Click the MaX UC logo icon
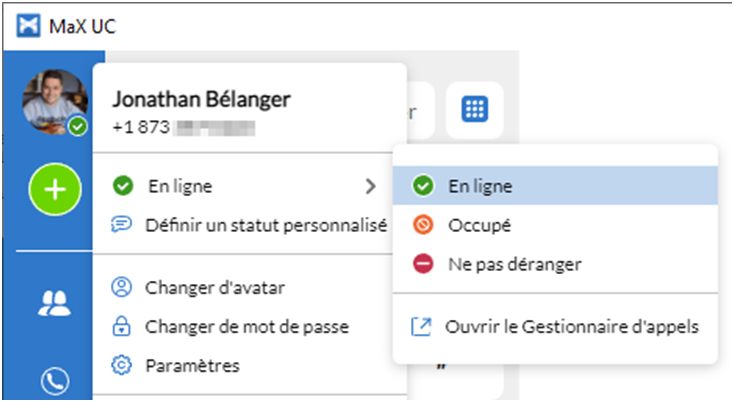This screenshot has width=734, height=402. pos(29,26)
